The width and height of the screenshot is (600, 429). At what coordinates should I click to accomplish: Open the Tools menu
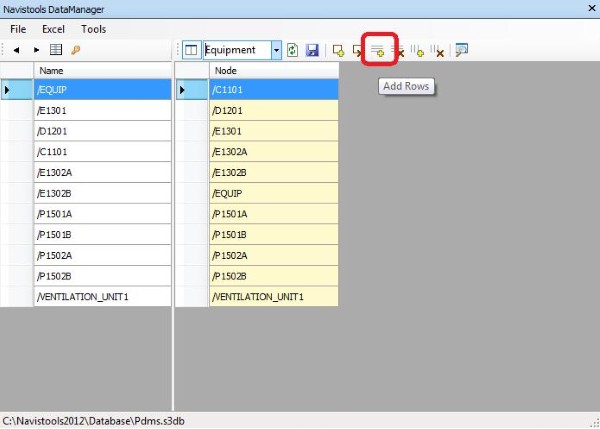[93, 30]
